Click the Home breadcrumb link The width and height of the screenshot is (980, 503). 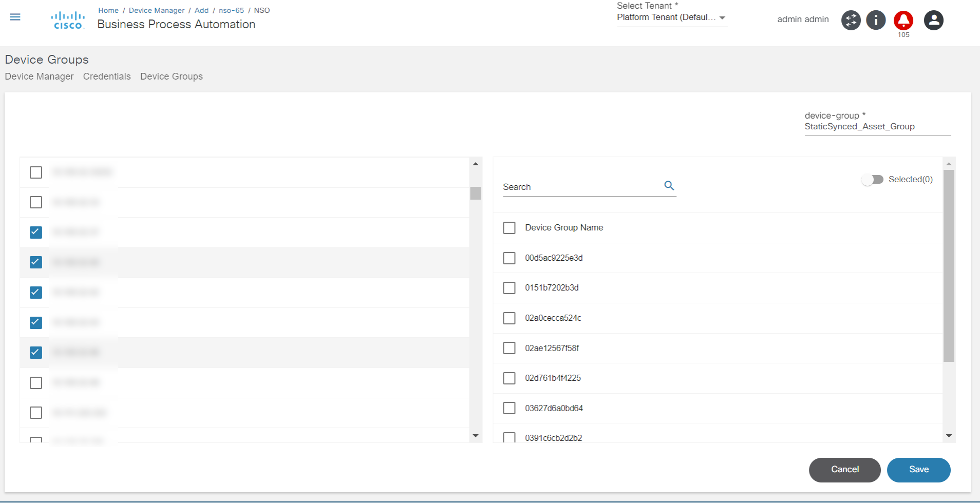tap(108, 10)
